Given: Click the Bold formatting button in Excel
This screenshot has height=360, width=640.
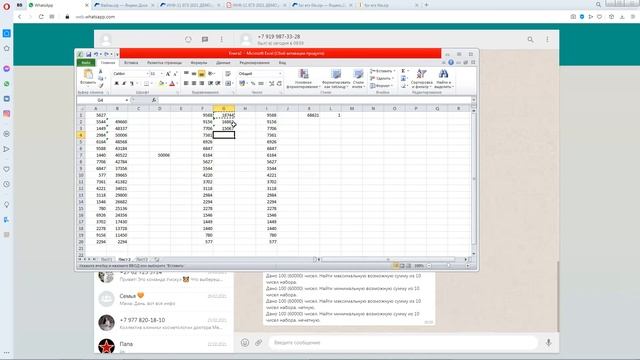Looking at the screenshot, I should (x=116, y=83).
